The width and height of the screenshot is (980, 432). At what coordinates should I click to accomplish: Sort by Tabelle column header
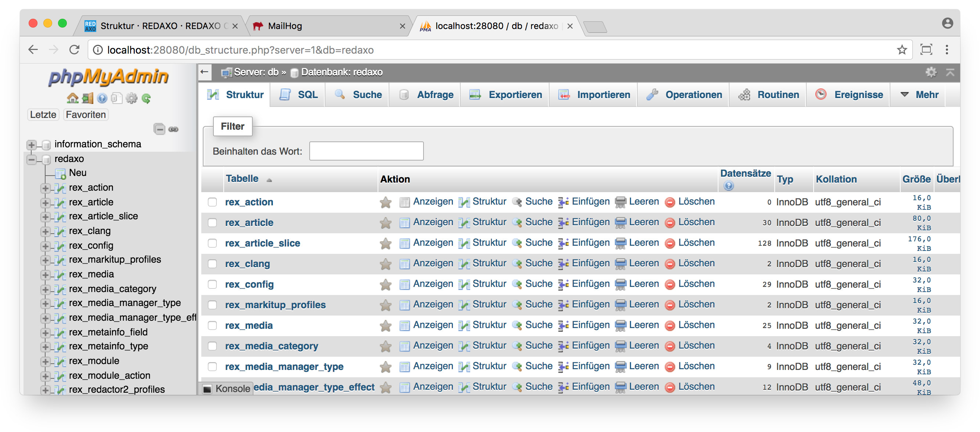[x=242, y=179]
